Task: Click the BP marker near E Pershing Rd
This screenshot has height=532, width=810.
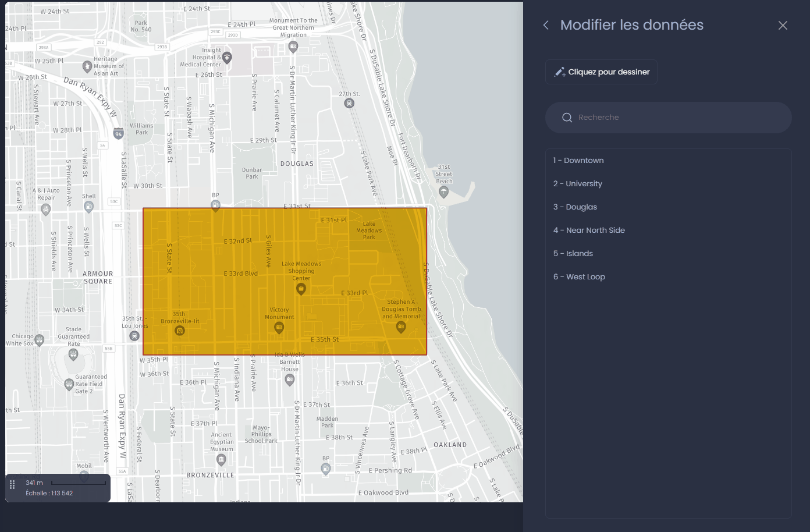Action: coord(326,468)
